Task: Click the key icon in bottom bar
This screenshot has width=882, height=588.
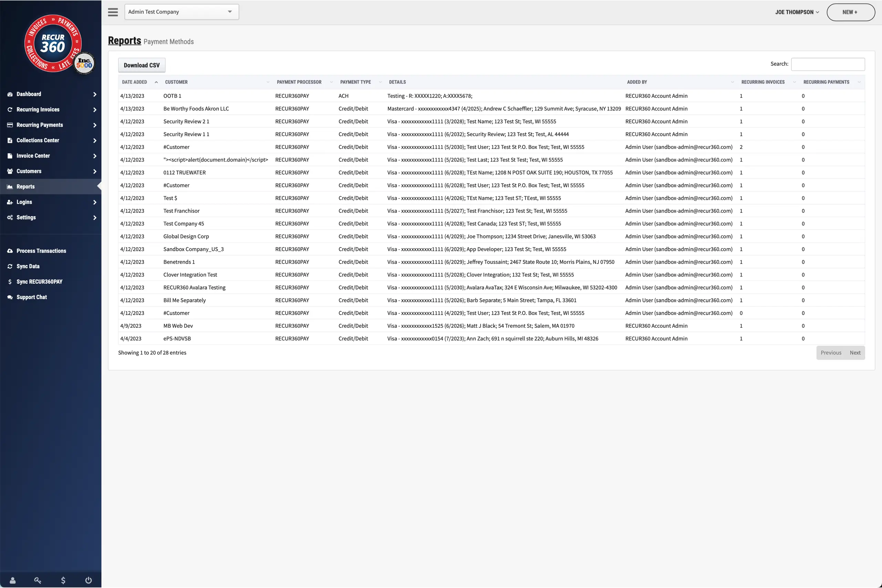Action: click(38, 580)
